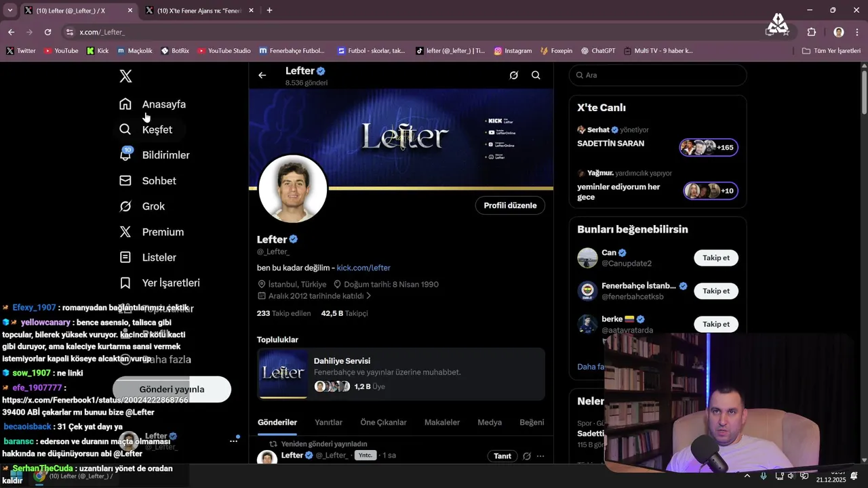The width and height of the screenshot is (868, 488).
Task: Open the YouTube Studio bookmark
Action: click(224, 51)
